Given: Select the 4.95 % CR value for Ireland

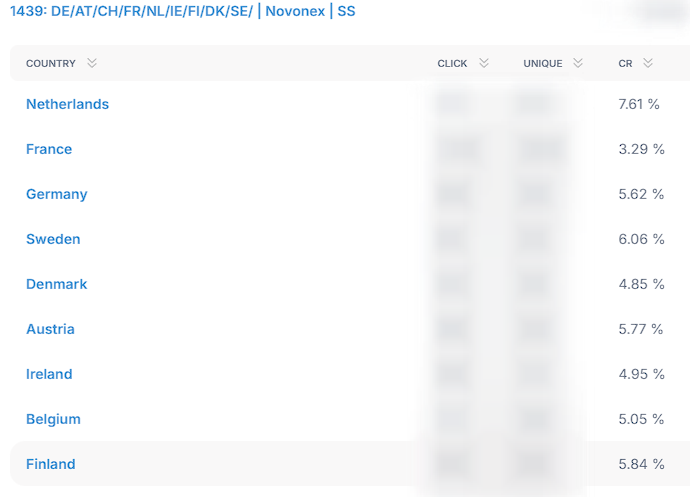Looking at the screenshot, I should coord(642,374).
